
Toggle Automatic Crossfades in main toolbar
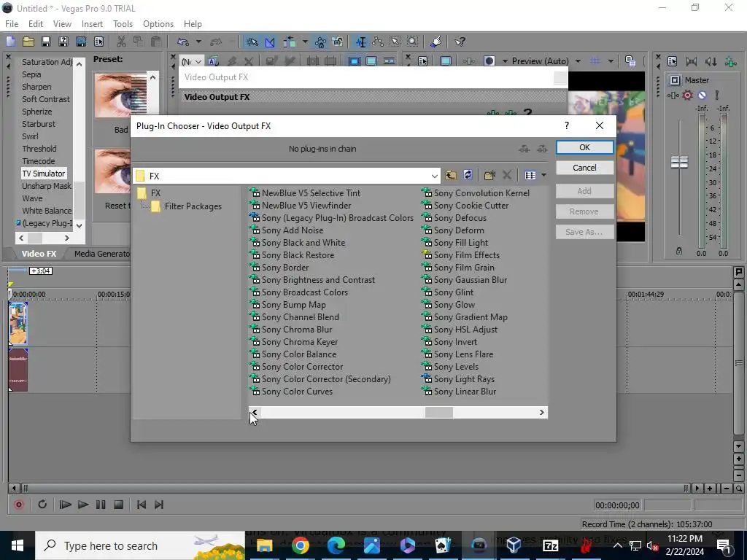coord(270,42)
